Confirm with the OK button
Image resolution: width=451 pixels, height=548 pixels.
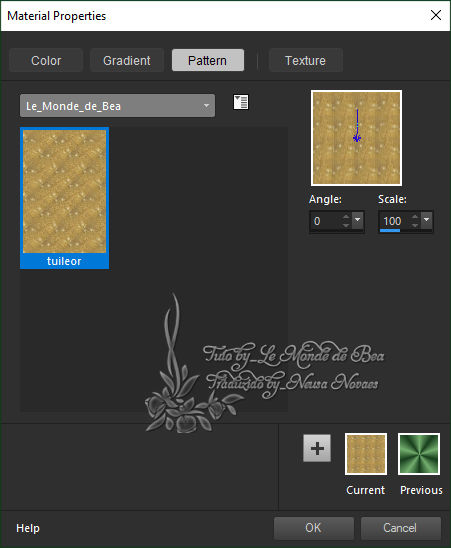click(x=314, y=528)
